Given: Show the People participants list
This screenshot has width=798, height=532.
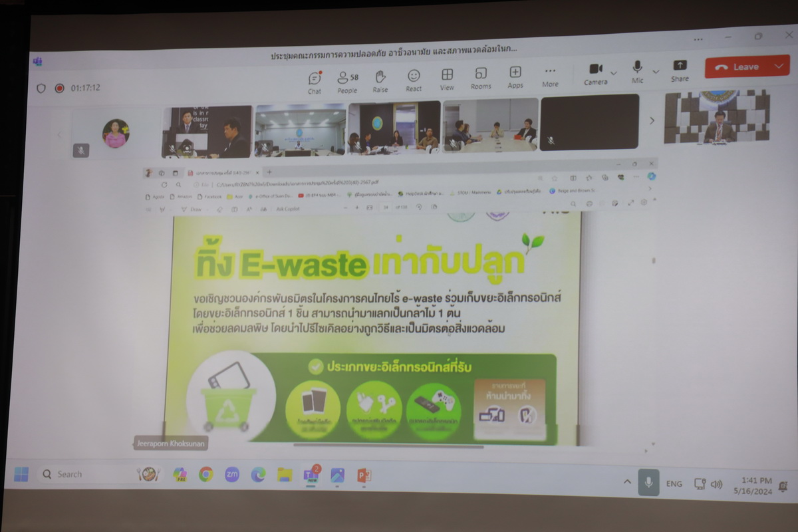Looking at the screenshot, I should [347, 82].
